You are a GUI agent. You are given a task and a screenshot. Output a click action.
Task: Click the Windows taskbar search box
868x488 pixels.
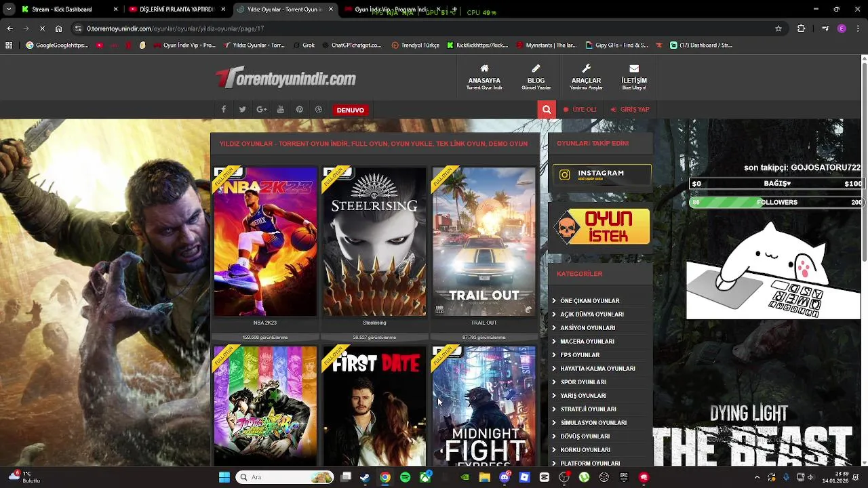pos(285,477)
